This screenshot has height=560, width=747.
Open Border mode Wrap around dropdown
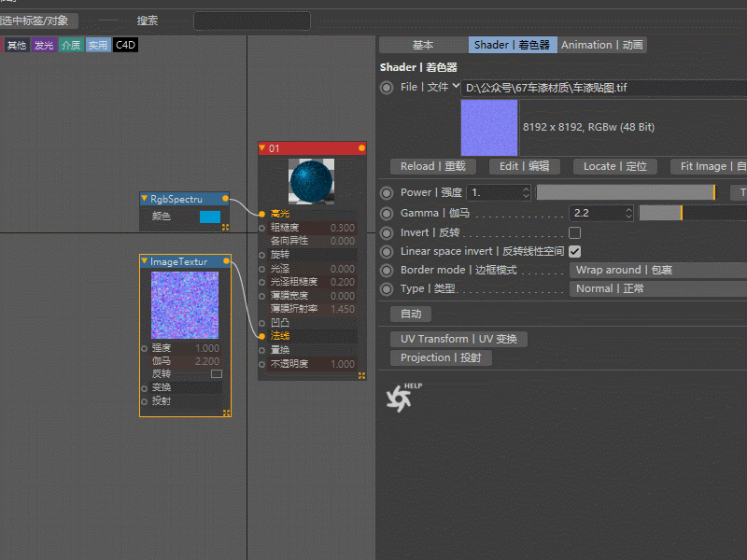click(x=658, y=270)
